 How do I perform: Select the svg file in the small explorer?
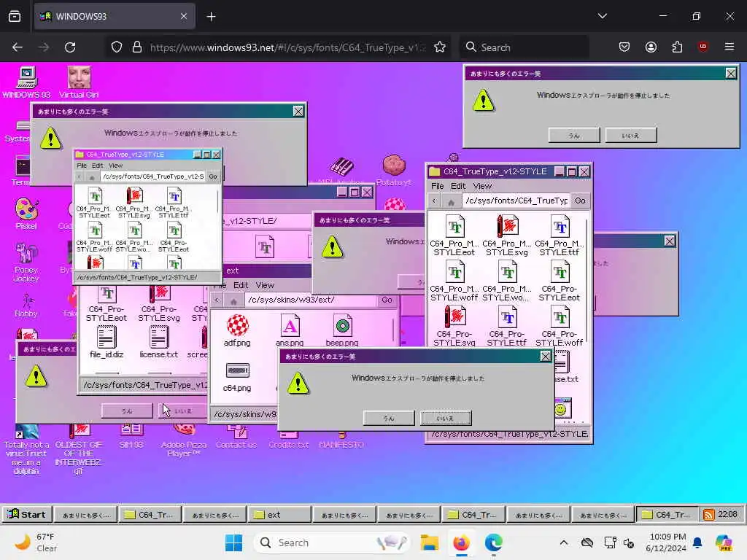coord(134,203)
